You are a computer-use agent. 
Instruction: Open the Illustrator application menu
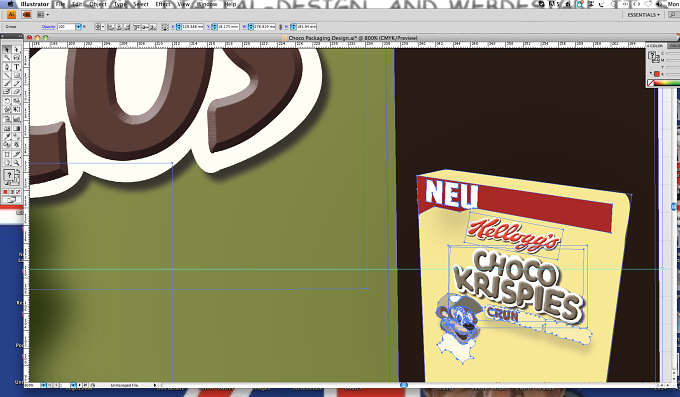pos(35,4)
